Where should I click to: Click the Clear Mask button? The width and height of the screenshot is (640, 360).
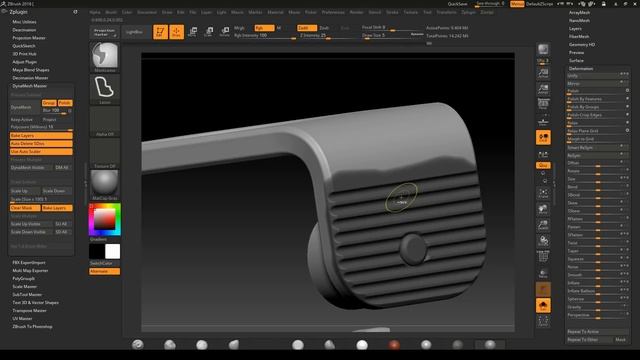[x=25, y=208]
